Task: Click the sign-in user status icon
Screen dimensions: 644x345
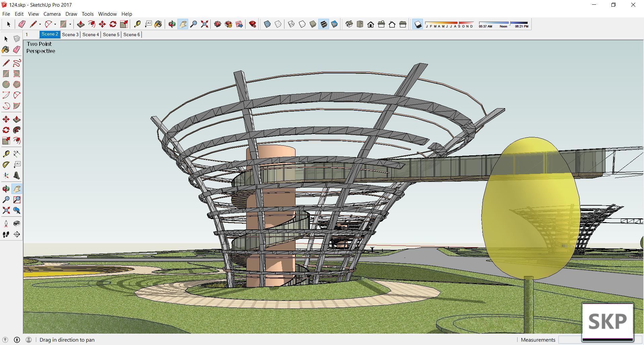Action: (29, 340)
